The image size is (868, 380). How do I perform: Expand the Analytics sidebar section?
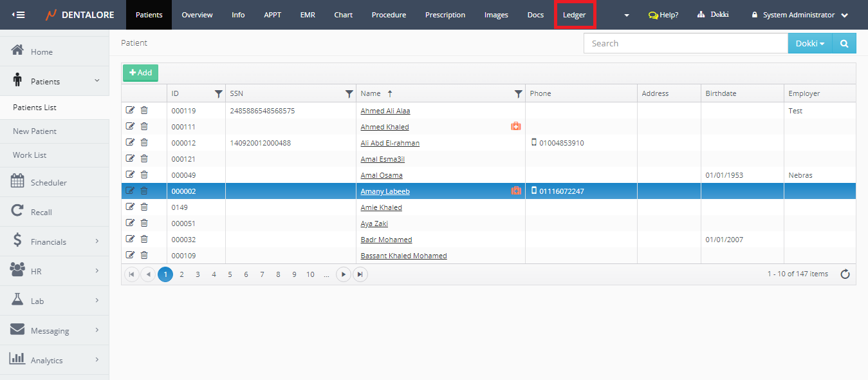[54, 360]
